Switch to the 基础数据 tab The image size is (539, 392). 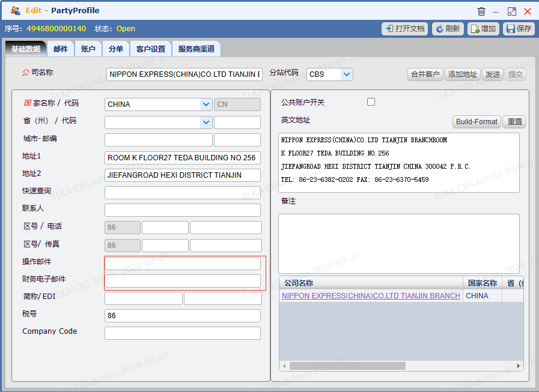point(26,49)
